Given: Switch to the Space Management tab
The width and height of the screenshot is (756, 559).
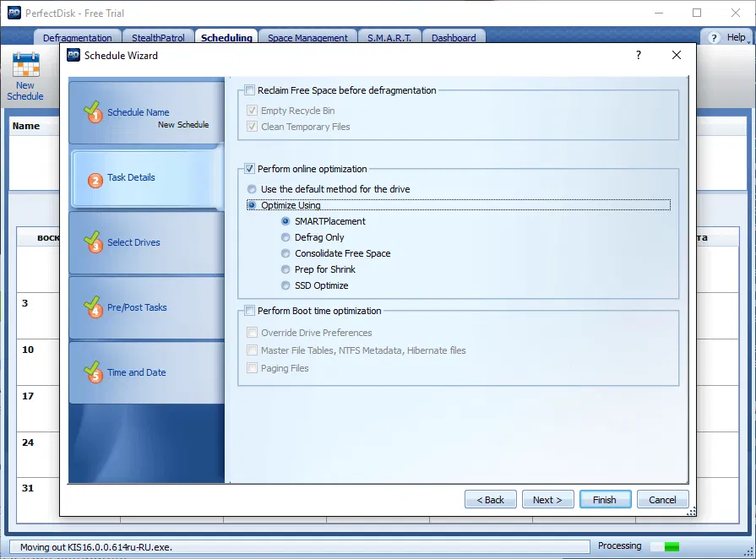Looking at the screenshot, I should tap(307, 38).
